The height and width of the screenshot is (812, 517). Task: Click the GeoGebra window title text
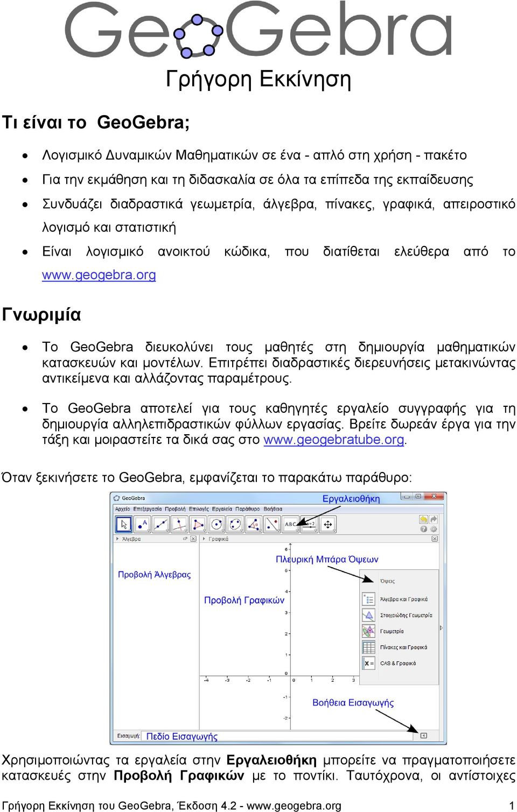coord(133,498)
